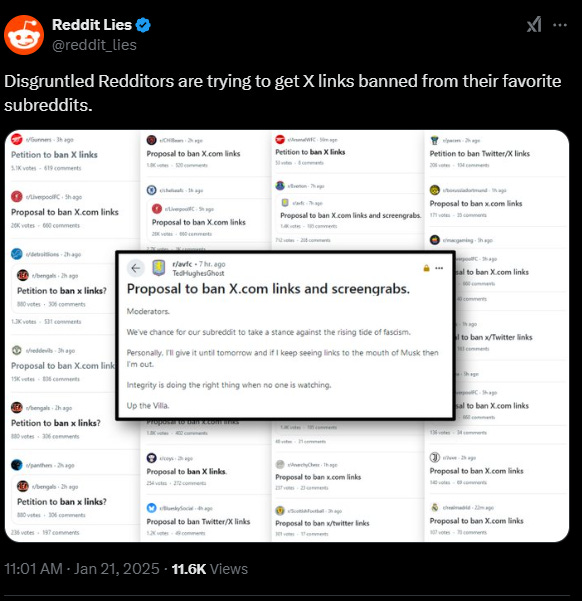
Task: Click the r/avfc Aston Villa crest icon
Action: coord(159,268)
